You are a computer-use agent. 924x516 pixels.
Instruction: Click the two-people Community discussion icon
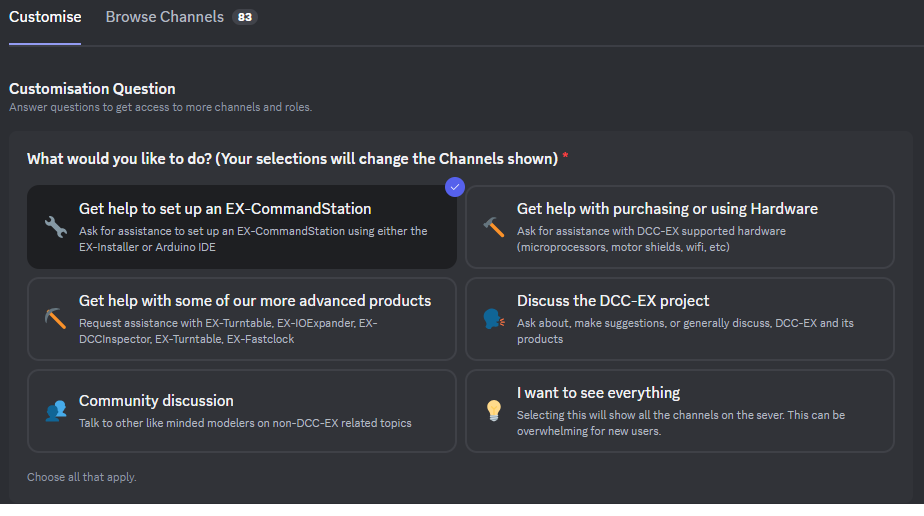pyautogui.click(x=55, y=410)
